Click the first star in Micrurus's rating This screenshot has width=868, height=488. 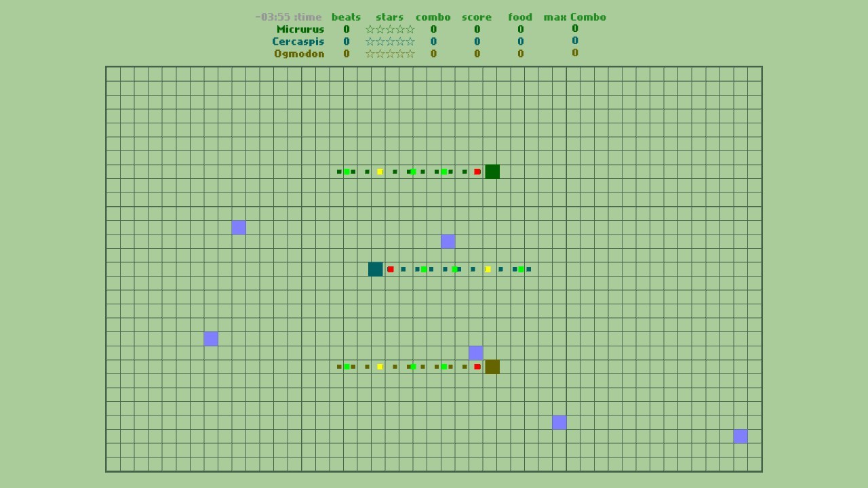(x=370, y=29)
